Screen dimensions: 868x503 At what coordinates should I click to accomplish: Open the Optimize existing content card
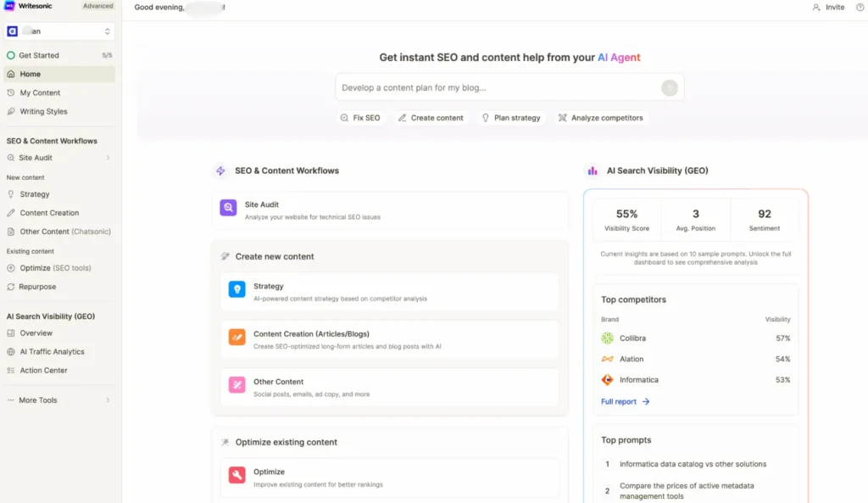click(390, 478)
